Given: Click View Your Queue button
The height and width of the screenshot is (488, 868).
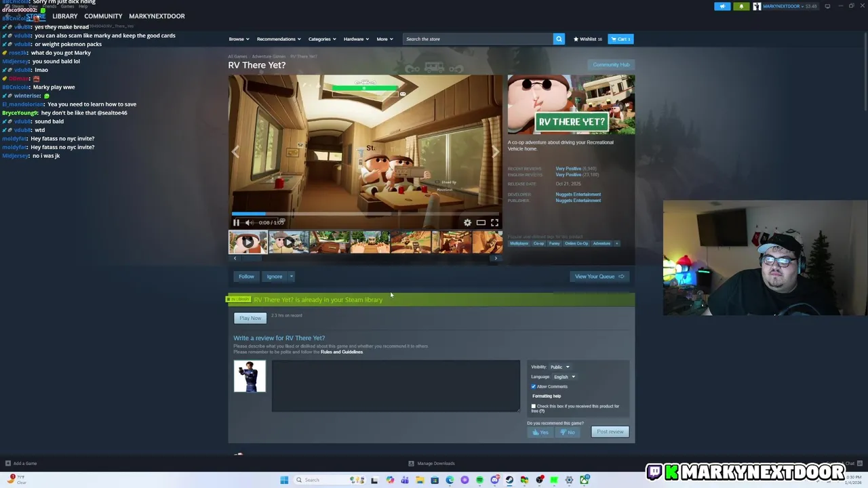Looking at the screenshot, I should click(x=599, y=277).
